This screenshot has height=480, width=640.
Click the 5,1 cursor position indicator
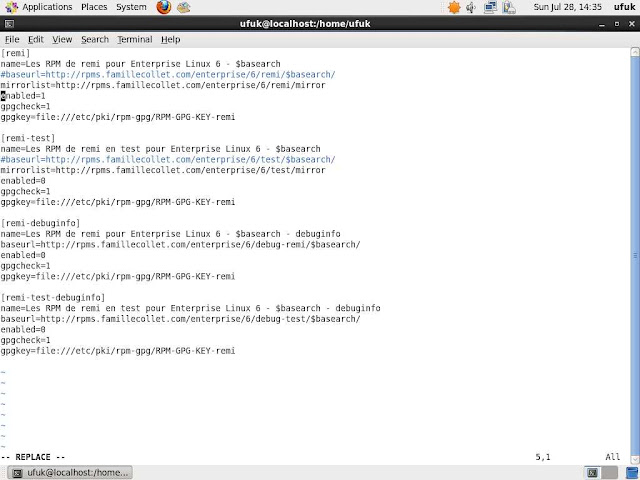pyautogui.click(x=543, y=457)
